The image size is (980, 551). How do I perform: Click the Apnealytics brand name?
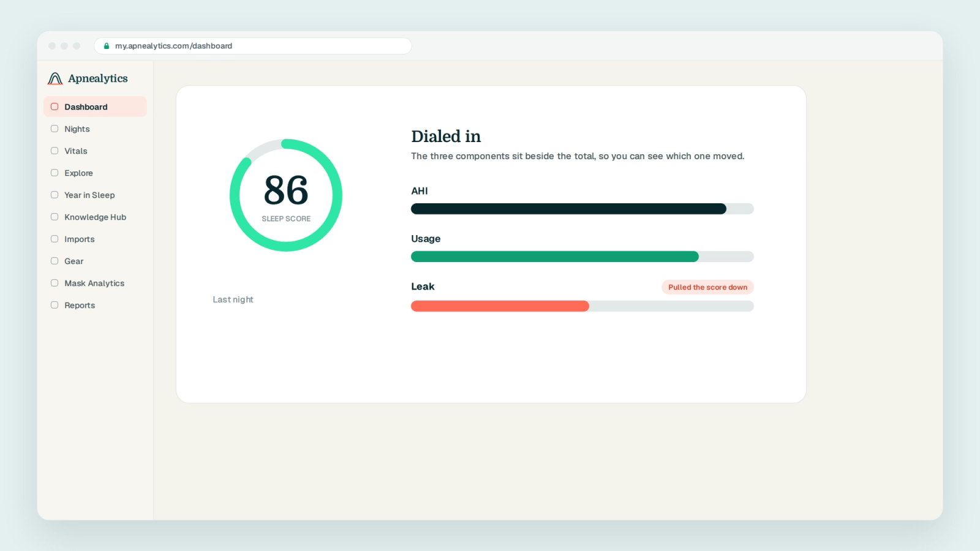tap(98, 78)
